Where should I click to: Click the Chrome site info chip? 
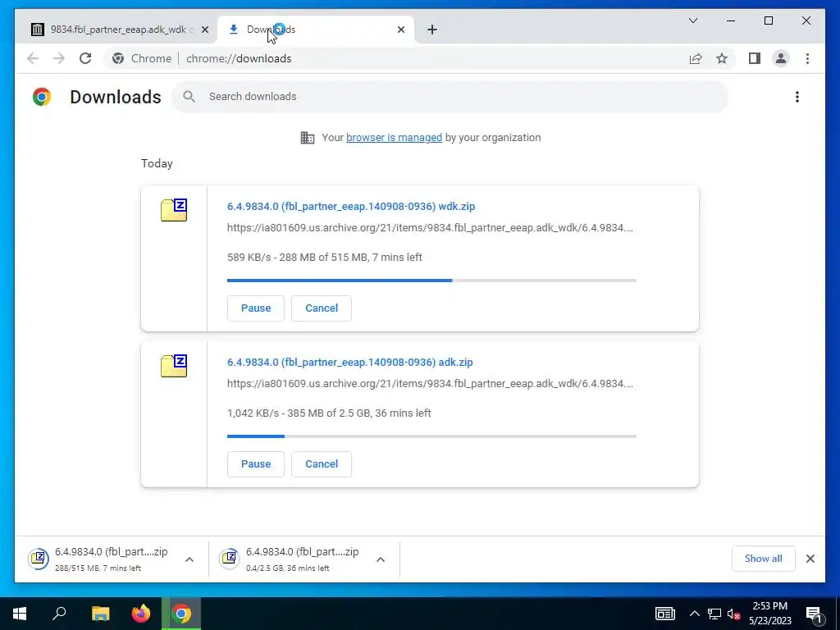142,58
